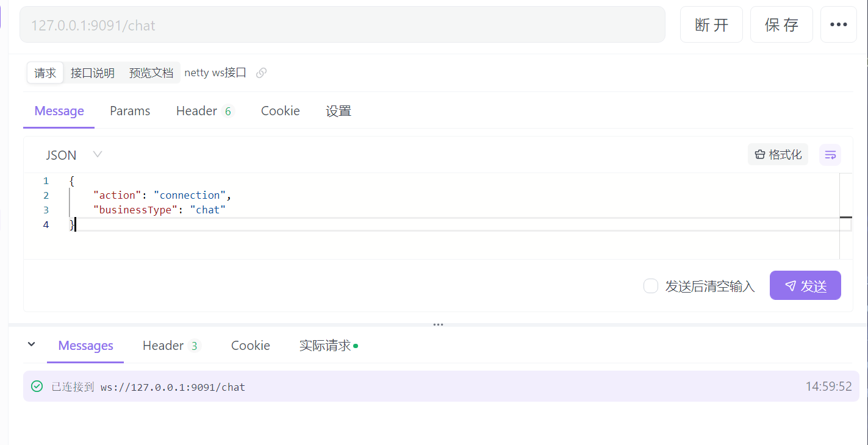Click the timestamp 14:59:52

pos(828,386)
